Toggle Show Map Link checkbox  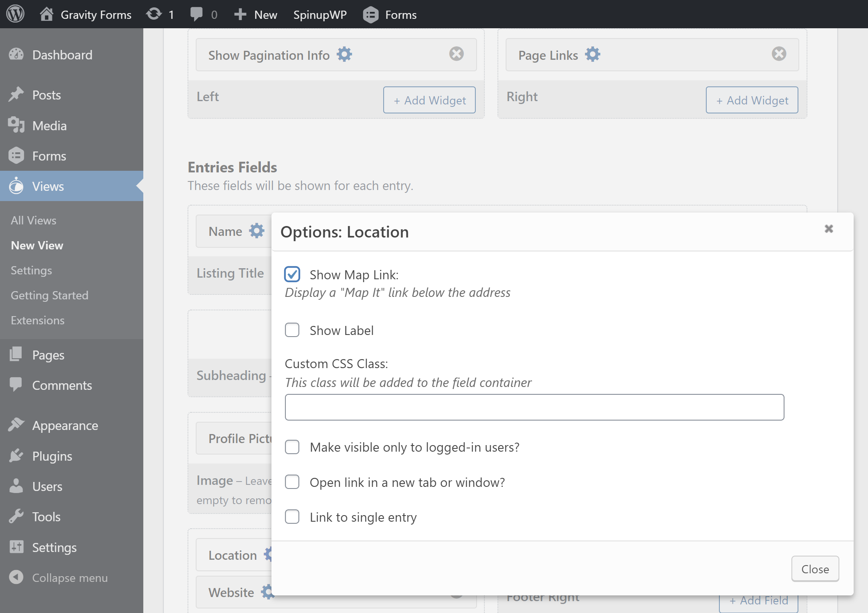coord(292,273)
